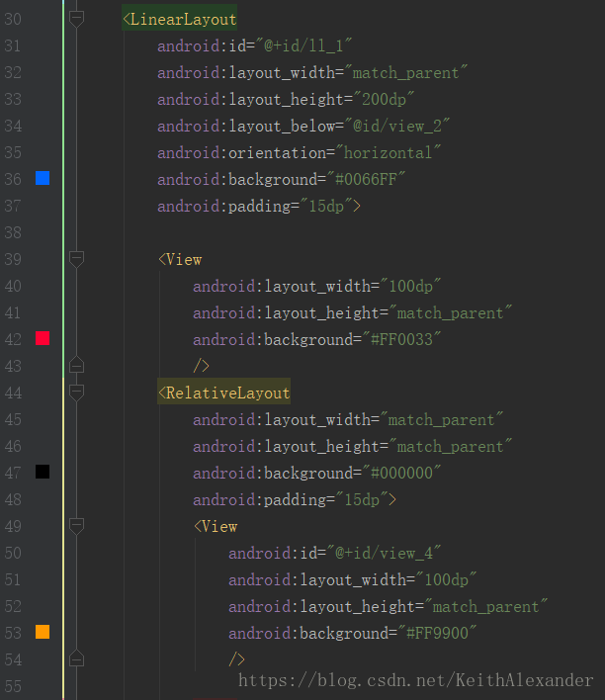The height and width of the screenshot is (700, 605).
Task: Click the "200dp" layout_height value
Action: 384,99
